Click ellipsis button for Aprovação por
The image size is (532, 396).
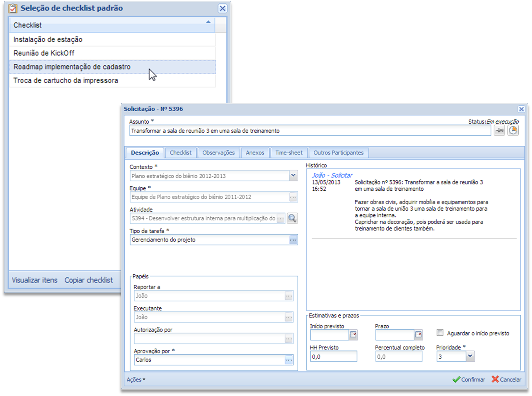(x=289, y=360)
